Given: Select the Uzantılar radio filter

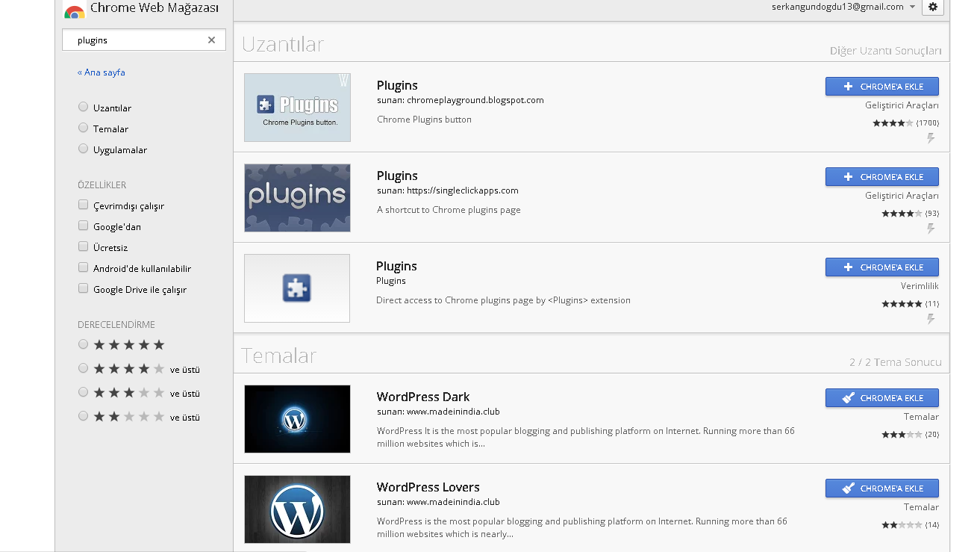Looking at the screenshot, I should coord(83,108).
